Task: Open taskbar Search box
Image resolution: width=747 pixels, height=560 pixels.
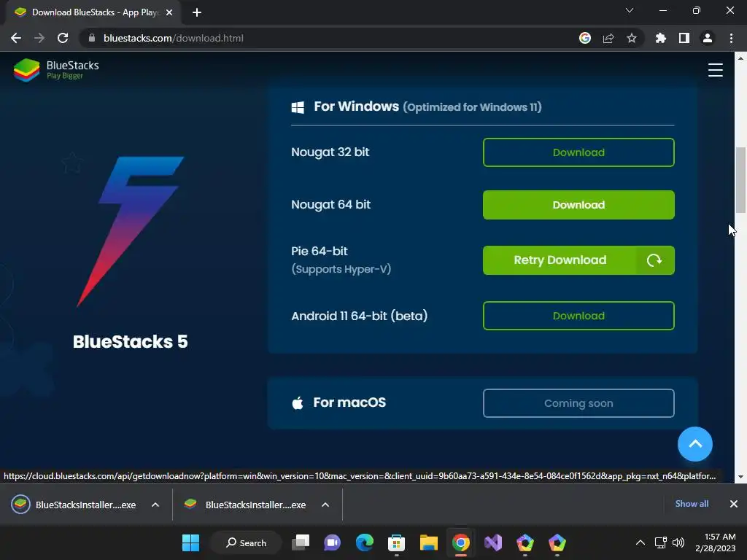Action: tap(246, 542)
